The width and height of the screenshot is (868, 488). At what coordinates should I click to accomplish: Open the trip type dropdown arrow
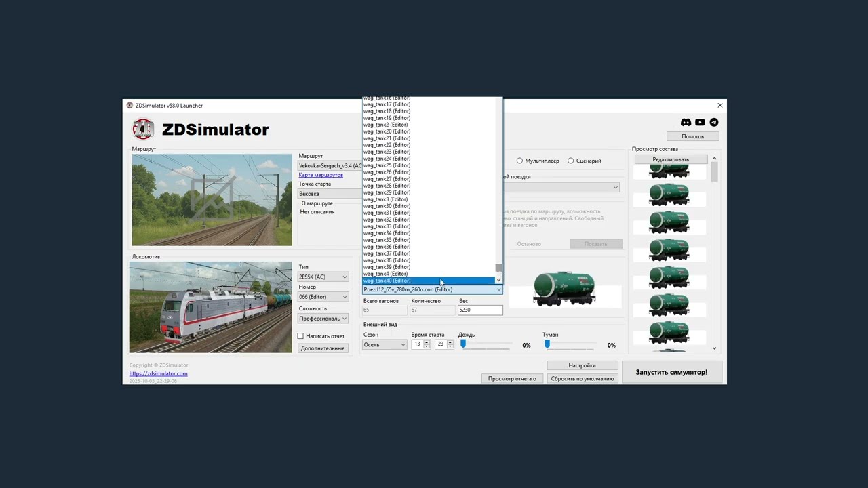click(x=616, y=188)
